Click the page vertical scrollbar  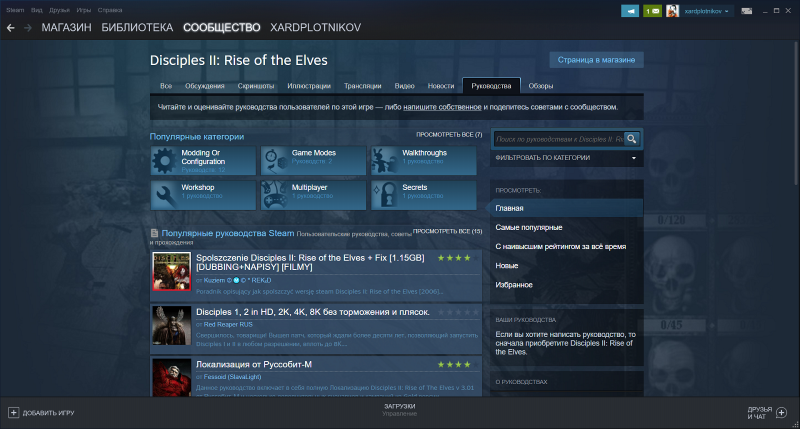click(x=797, y=112)
